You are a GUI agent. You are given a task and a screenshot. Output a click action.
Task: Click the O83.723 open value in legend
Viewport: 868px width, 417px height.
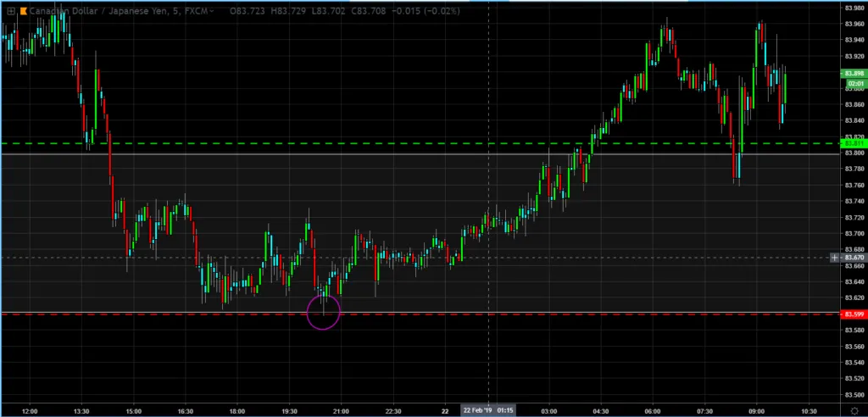246,10
